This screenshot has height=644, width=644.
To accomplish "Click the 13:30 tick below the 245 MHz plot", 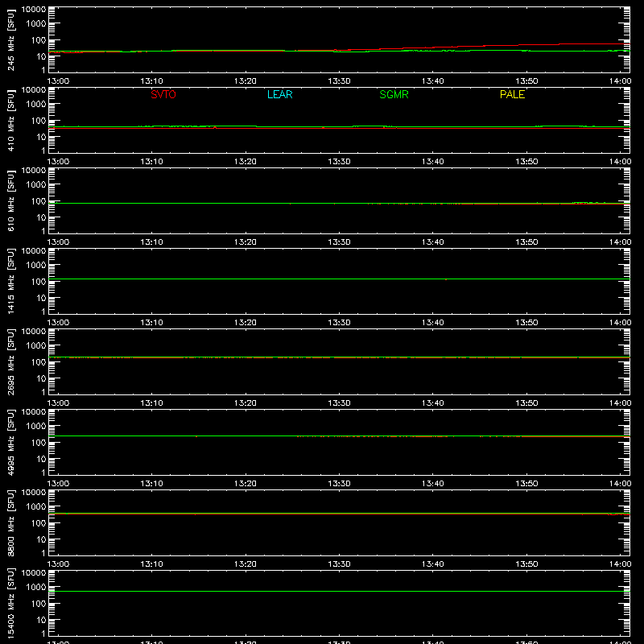I will point(339,81).
